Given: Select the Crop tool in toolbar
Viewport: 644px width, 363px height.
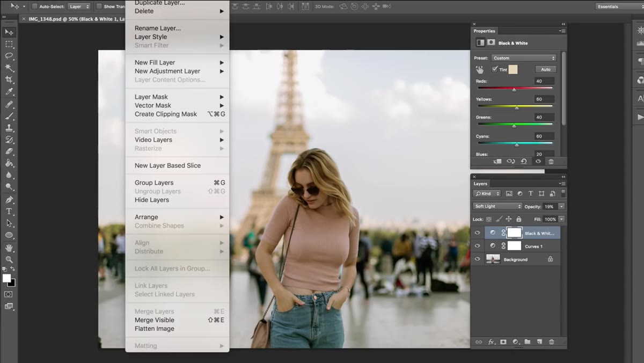Looking at the screenshot, I should click(9, 79).
